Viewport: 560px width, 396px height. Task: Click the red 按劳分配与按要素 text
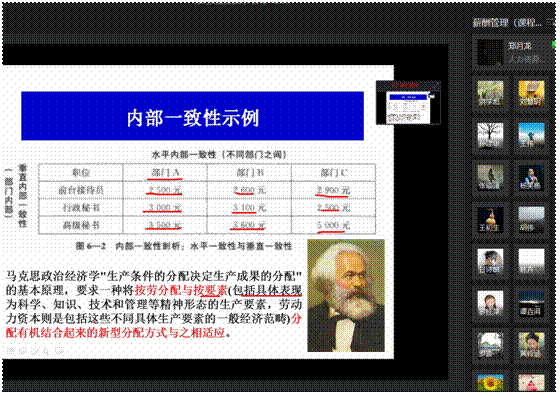click(x=181, y=290)
